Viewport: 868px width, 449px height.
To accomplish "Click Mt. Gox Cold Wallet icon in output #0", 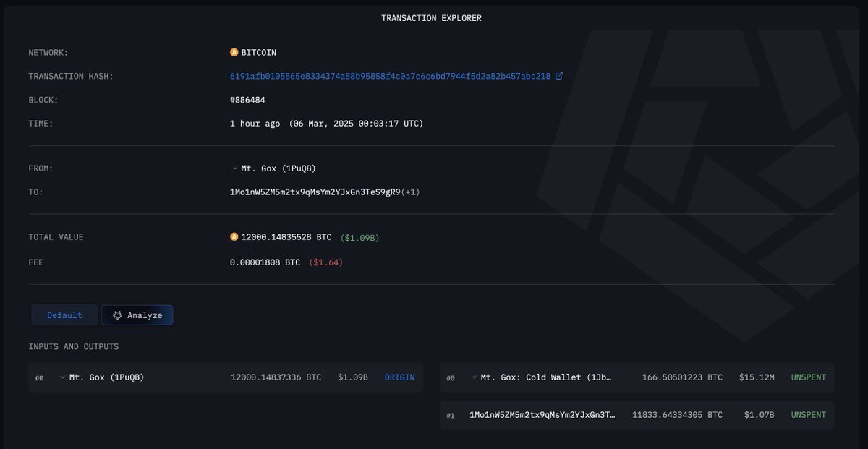I will pyautogui.click(x=474, y=377).
